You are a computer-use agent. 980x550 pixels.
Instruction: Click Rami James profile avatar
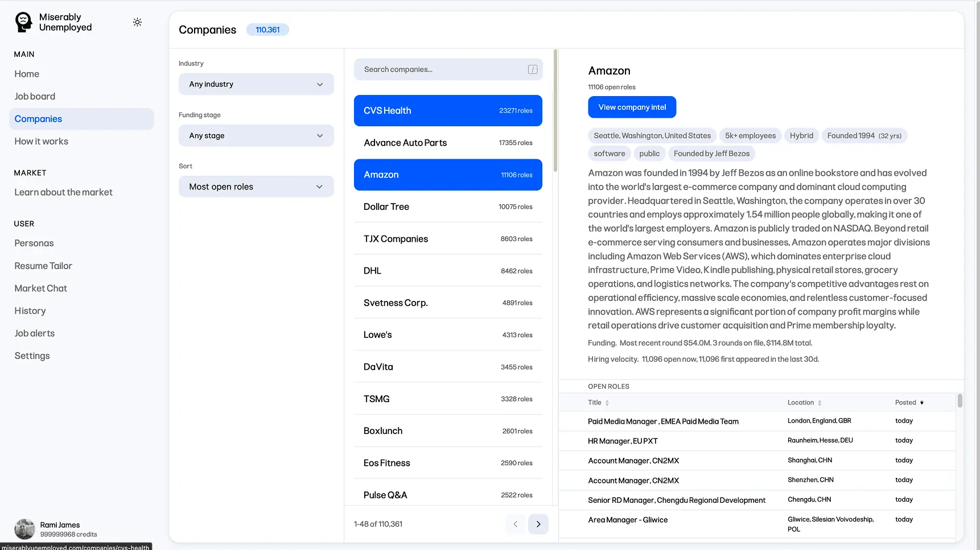point(24,529)
